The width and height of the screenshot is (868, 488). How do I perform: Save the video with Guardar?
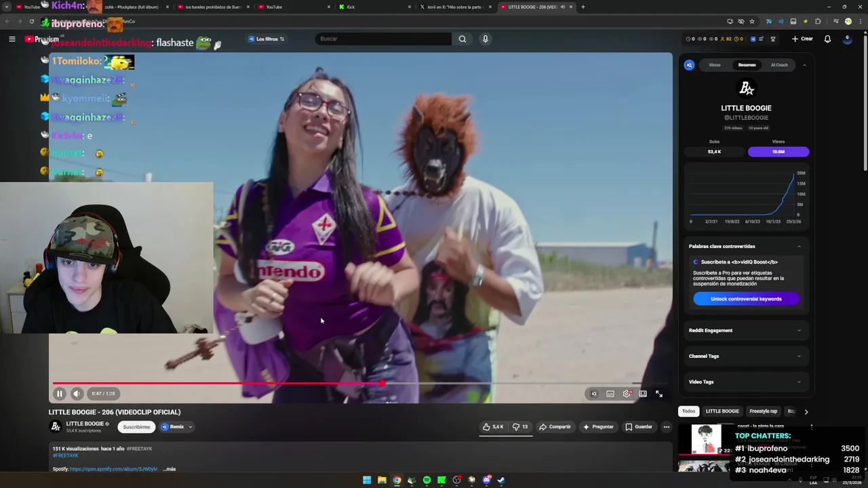pyautogui.click(x=639, y=427)
